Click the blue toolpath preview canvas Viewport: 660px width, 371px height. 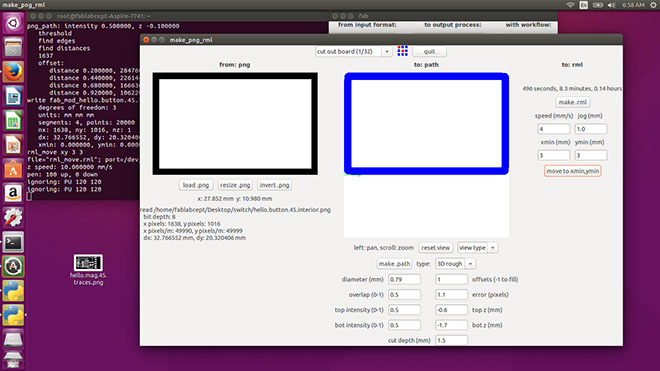tap(426, 155)
